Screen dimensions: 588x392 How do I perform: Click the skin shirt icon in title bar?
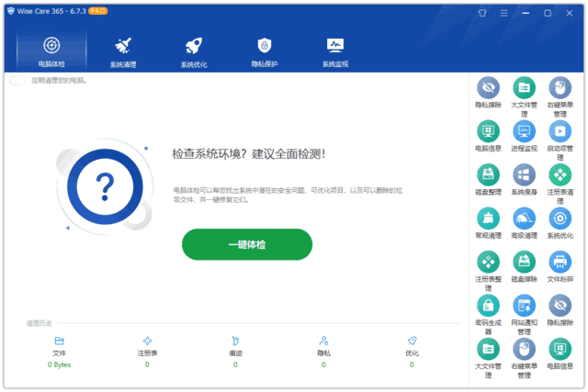point(483,14)
